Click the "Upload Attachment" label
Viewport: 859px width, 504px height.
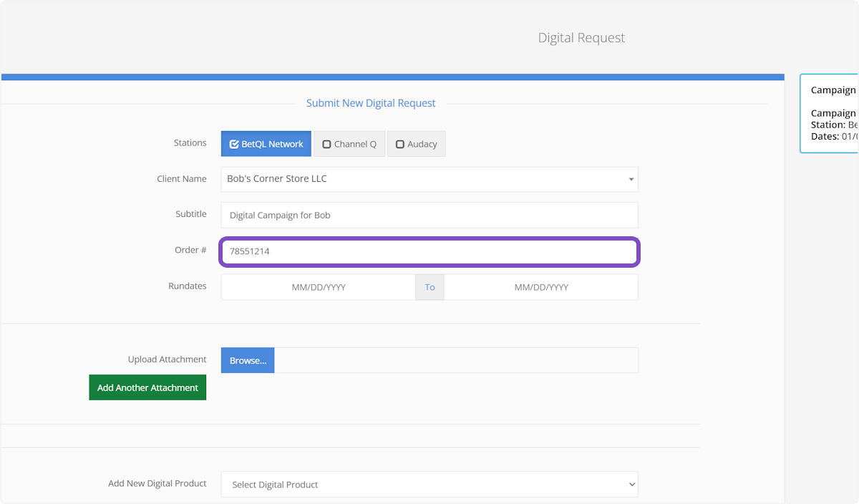167,359
